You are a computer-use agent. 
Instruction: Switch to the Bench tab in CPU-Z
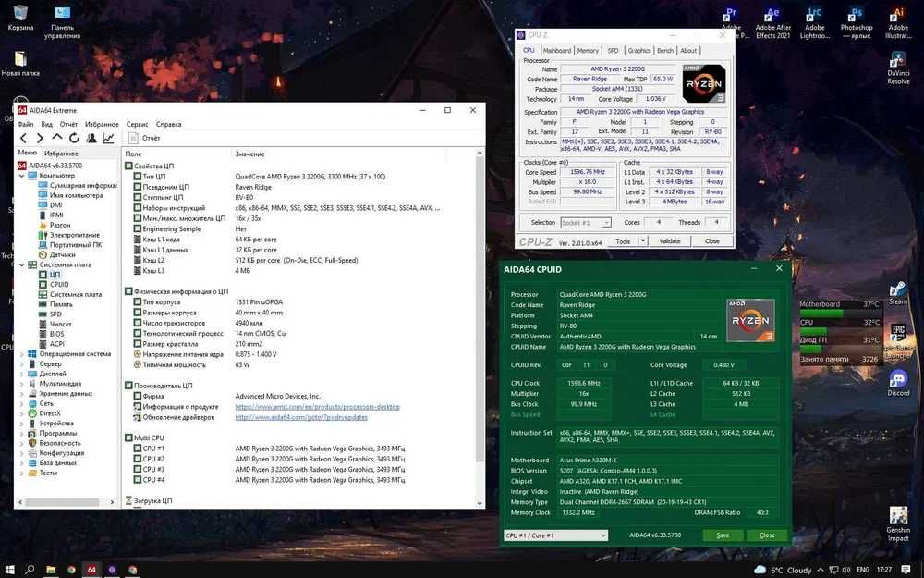pos(664,51)
